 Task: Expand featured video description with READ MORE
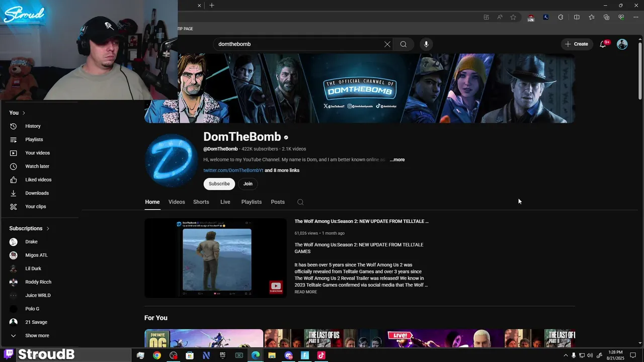pyautogui.click(x=306, y=292)
